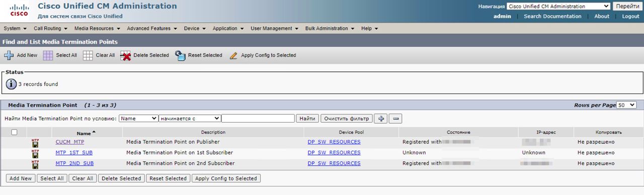This screenshot has height=195, width=644.
Task: Open the Device menu
Action: (195, 29)
